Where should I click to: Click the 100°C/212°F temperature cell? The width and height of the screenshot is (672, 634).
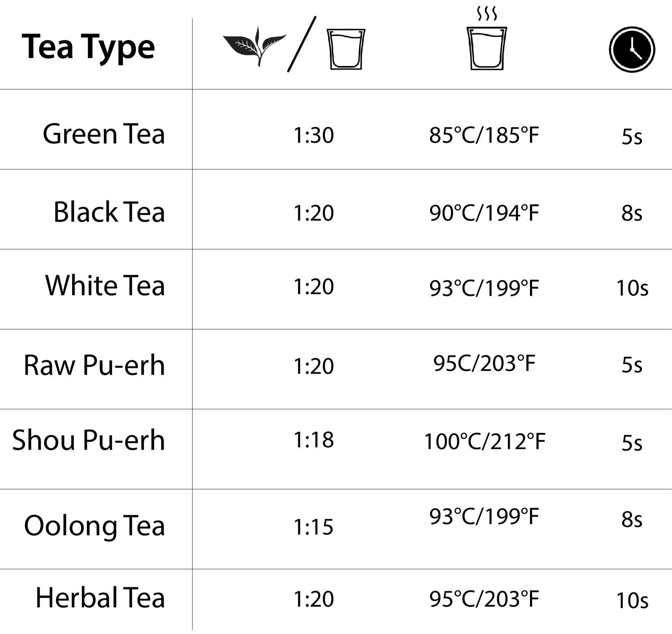485,442
